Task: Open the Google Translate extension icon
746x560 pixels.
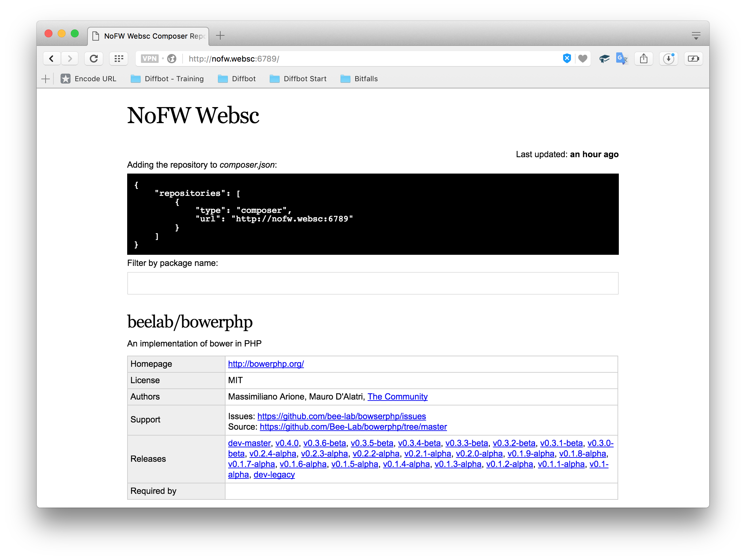Action: pos(621,59)
